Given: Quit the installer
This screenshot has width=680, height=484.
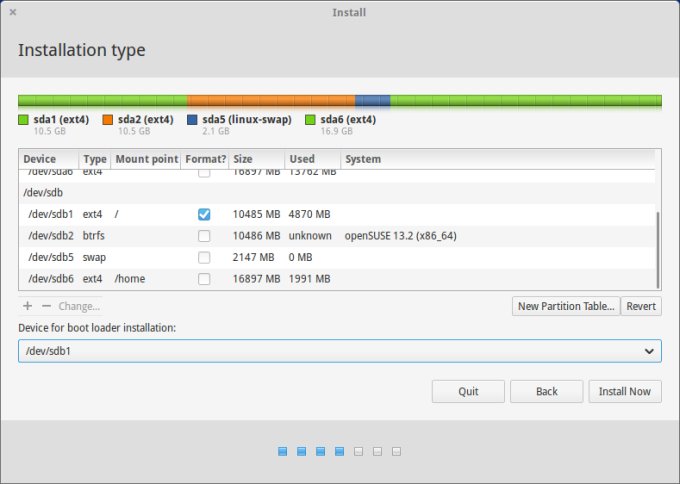Looking at the screenshot, I should point(468,391).
